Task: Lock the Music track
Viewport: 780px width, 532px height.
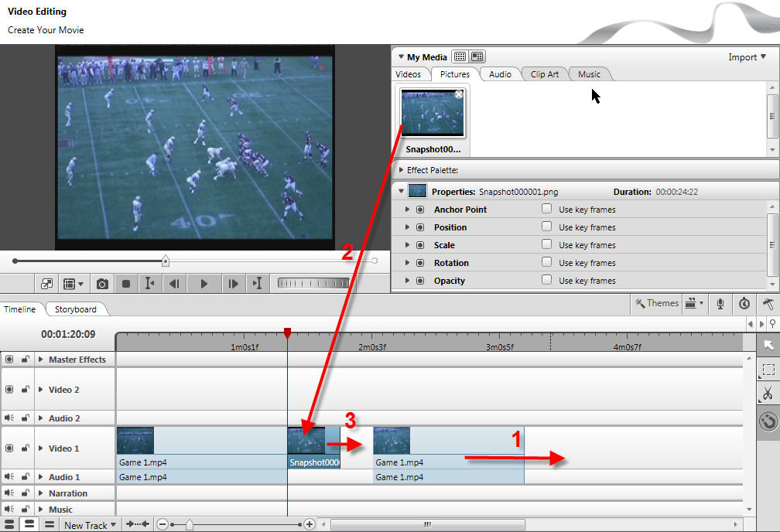Action: [25, 509]
